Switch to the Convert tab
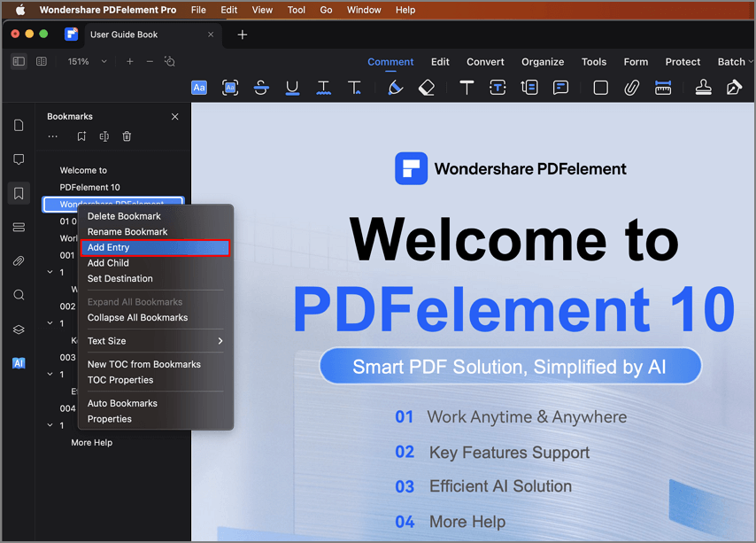The width and height of the screenshot is (756, 543). point(485,62)
